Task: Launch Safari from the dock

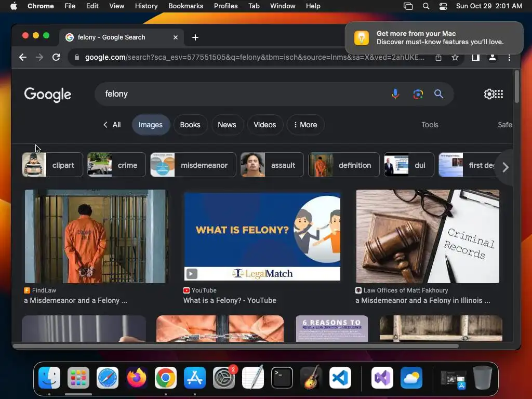Action: coord(108,378)
